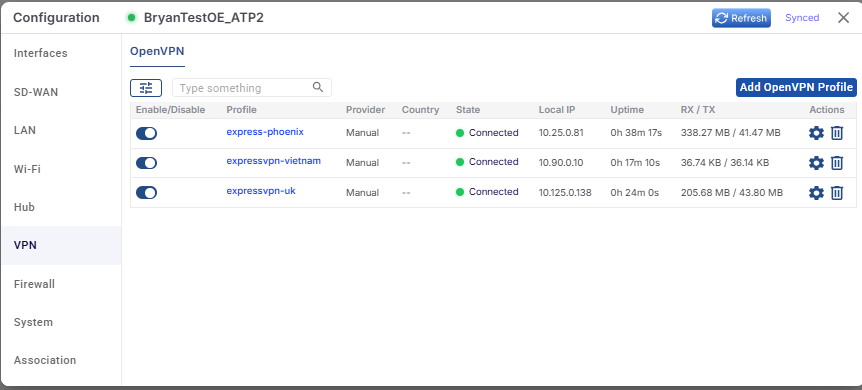Click the Enable/Disable column header
This screenshot has width=862, height=390.
pyautogui.click(x=170, y=109)
